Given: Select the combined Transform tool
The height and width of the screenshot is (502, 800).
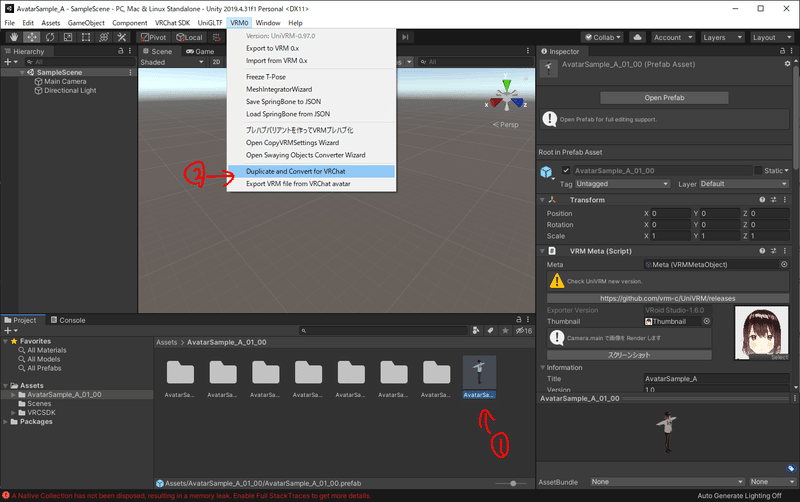Looking at the screenshot, I should pyautogui.click(x=104, y=37).
